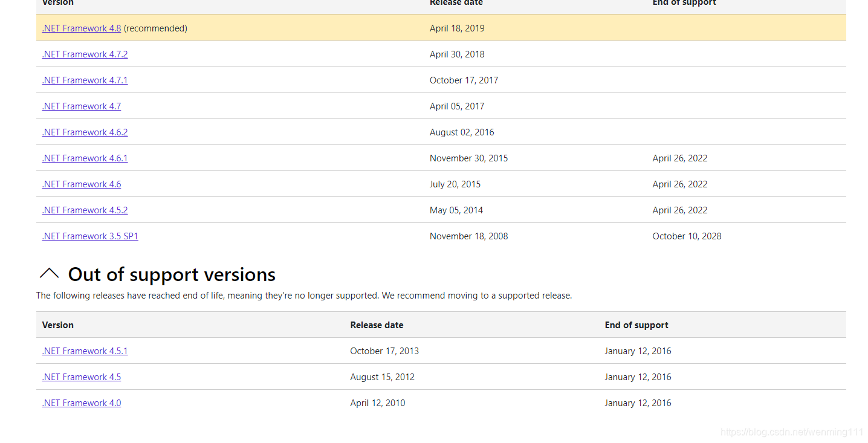Open the .NET Framework 4.5.1 link
The height and width of the screenshot is (443, 868).
point(85,351)
